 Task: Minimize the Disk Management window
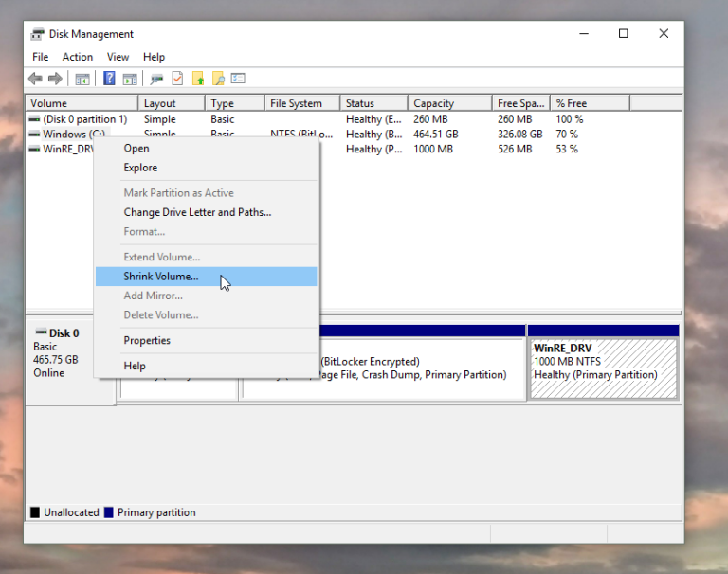tap(584, 34)
